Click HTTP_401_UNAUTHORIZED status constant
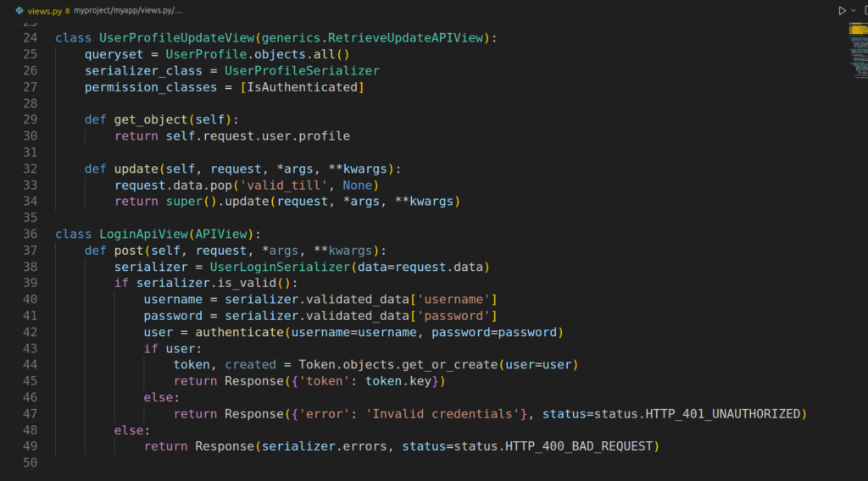 click(723, 413)
